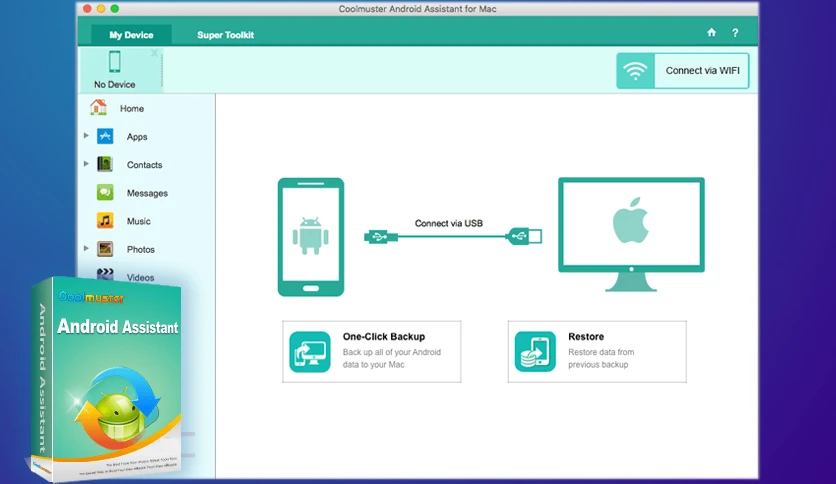
Task: Click the Photos picture icon
Action: pyautogui.click(x=105, y=249)
